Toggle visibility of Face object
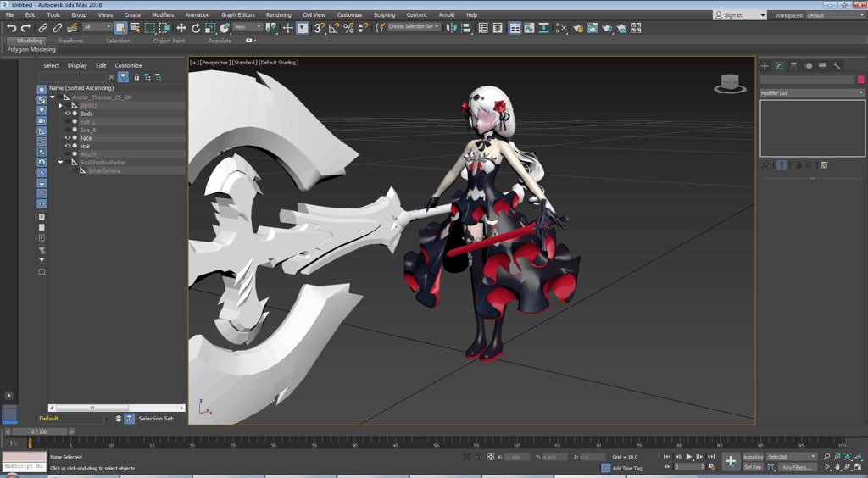 (68, 138)
